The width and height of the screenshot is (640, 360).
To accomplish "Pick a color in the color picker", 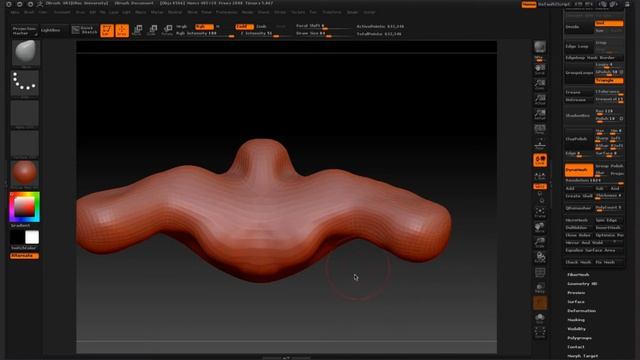I will tap(24, 207).
